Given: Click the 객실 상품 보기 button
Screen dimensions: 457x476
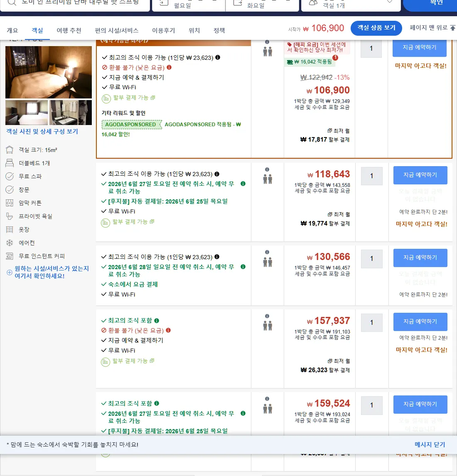Looking at the screenshot, I should (x=376, y=28).
